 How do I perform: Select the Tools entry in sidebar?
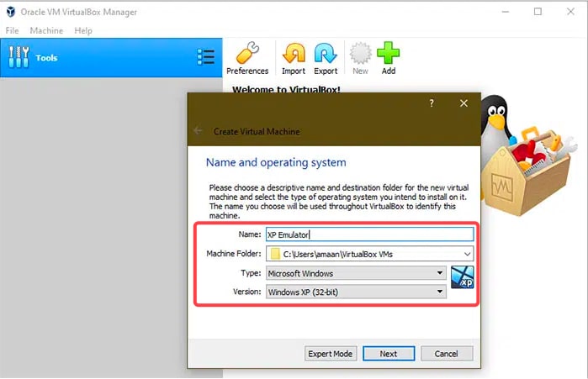111,58
